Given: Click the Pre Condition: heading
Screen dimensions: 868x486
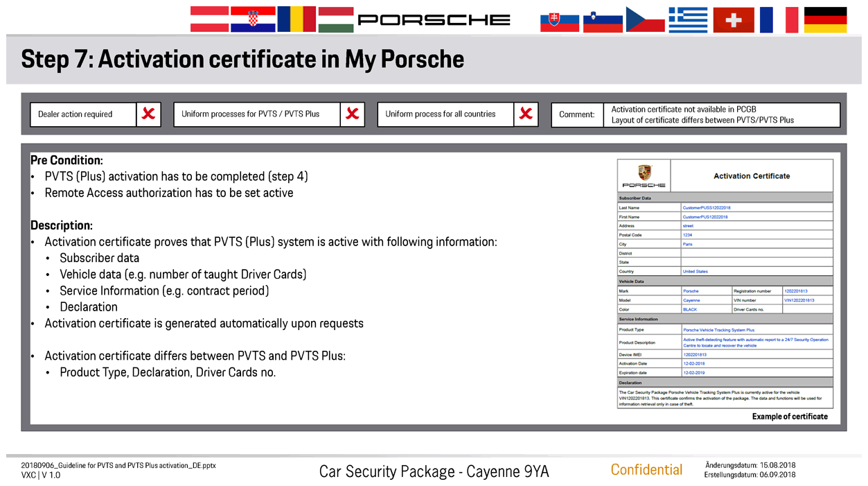Looking at the screenshot, I should coord(67,160).
